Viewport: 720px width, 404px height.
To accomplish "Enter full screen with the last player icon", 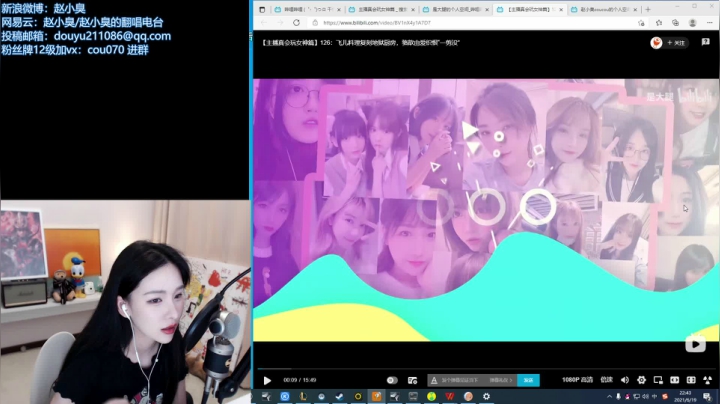I will [708, 380].
